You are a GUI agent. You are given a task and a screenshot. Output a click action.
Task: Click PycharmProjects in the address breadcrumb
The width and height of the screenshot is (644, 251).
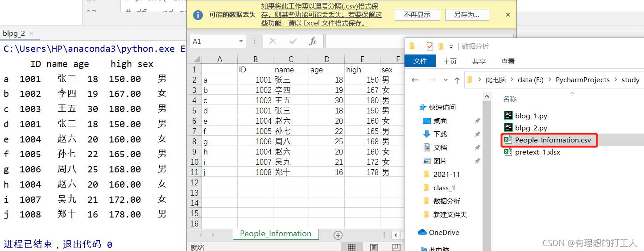point(582,80)
